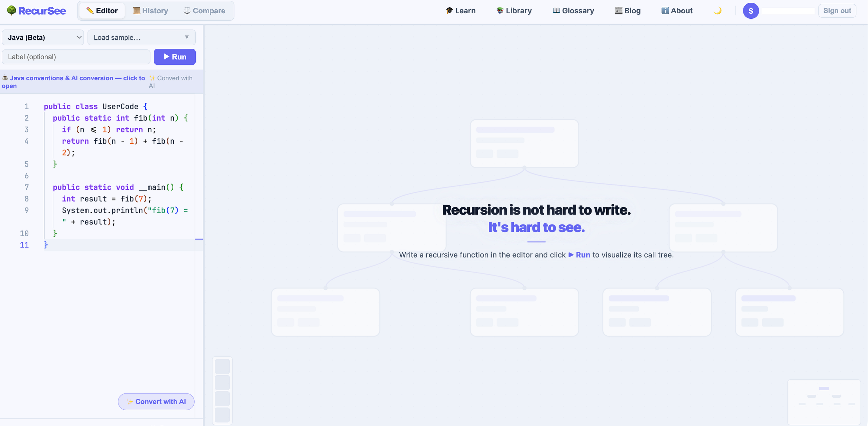The width and height of the screenshot is (868, 426).
Task: Click the open book Glossary icon
Action: 556,10
